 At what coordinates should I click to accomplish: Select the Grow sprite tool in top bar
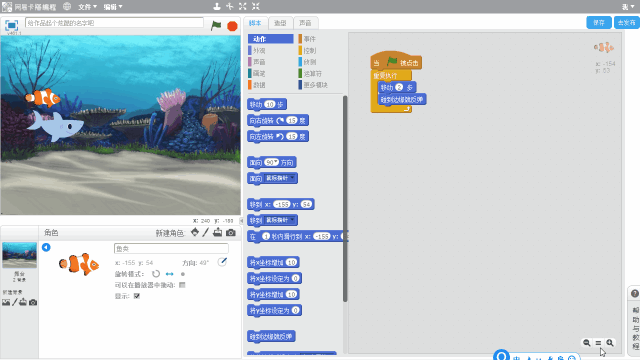coord(243,6)
